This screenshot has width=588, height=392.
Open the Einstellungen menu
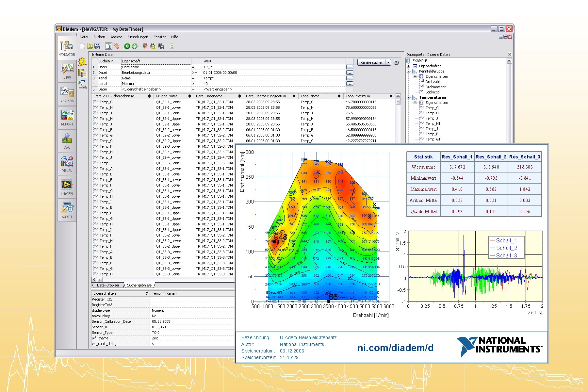tap(138, 37)
